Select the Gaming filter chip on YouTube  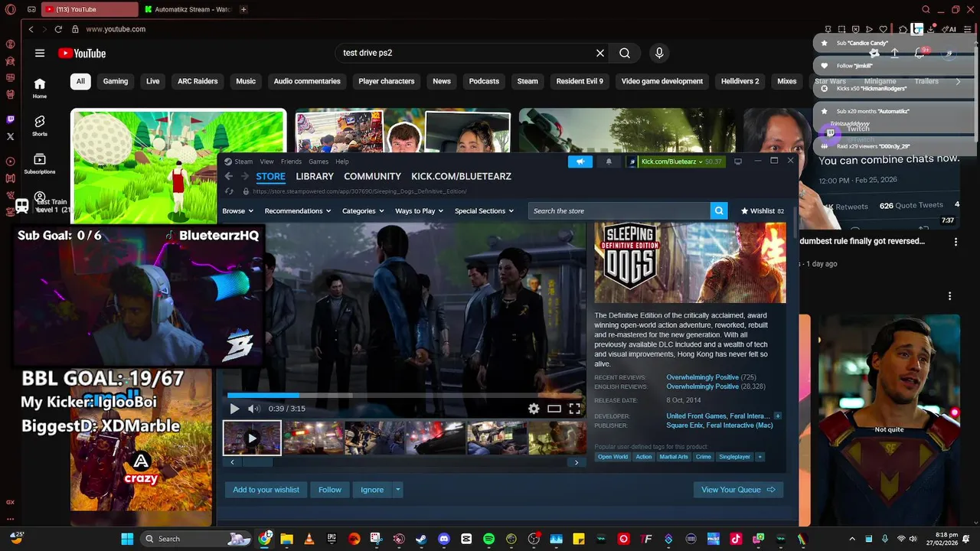coord(116,81)
